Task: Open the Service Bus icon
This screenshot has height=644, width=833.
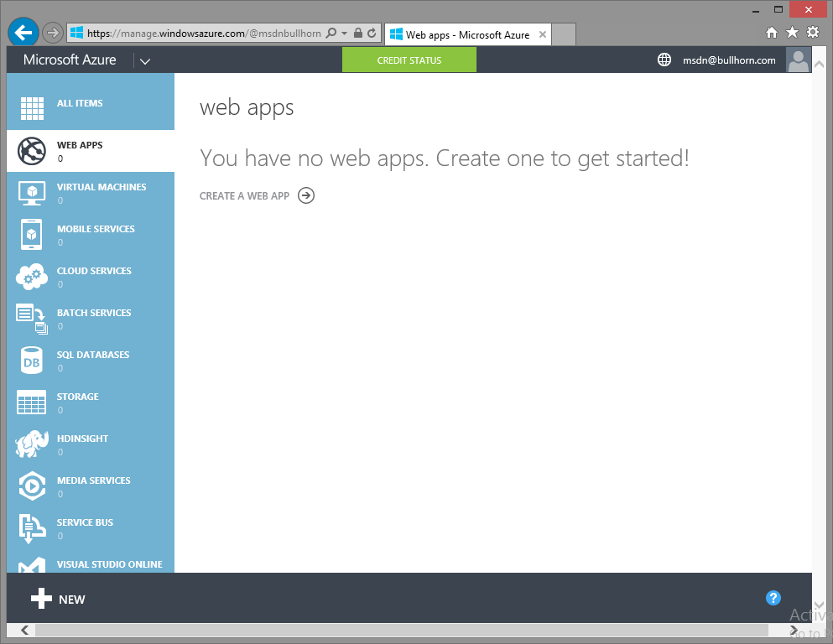Action: pyautogui.click(x=32, y=528)
